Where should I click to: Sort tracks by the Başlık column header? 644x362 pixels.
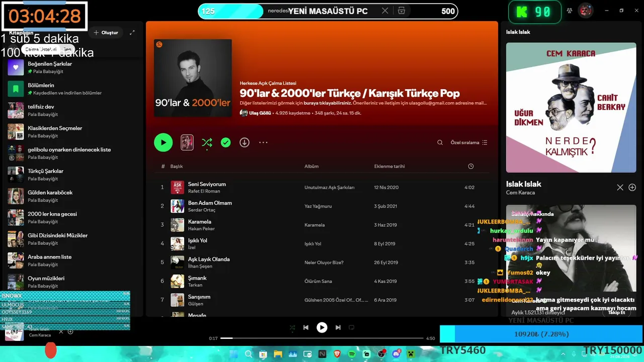coord(177,166)
